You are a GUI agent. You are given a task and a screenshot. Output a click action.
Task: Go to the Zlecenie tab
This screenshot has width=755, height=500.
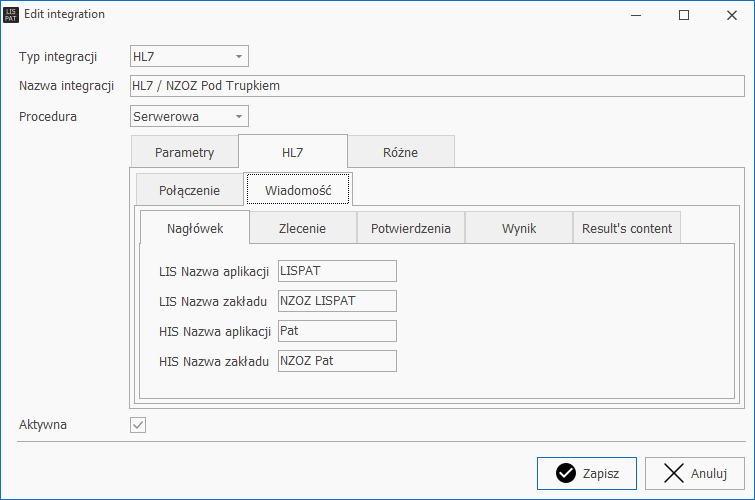(302, 228)
